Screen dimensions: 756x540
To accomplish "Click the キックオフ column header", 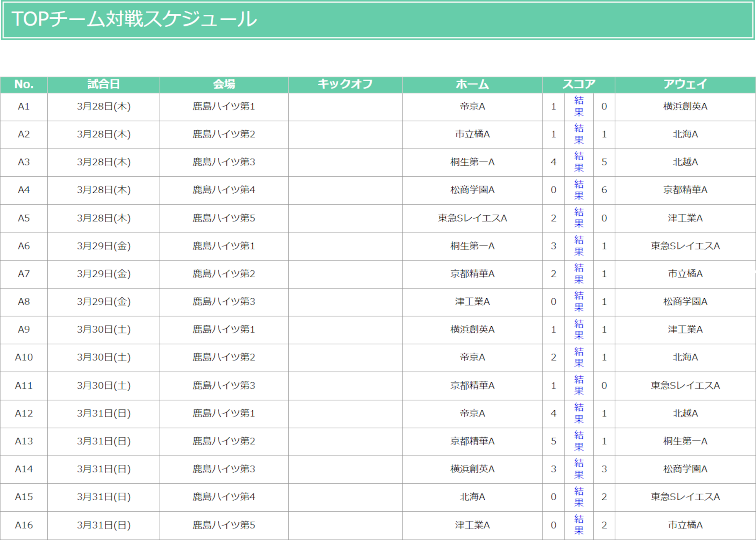I will point(345,84).
